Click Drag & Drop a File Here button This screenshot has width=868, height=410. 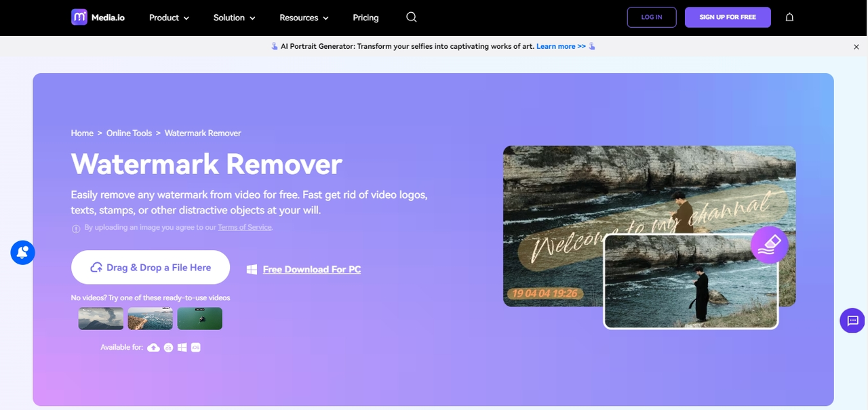151,267
